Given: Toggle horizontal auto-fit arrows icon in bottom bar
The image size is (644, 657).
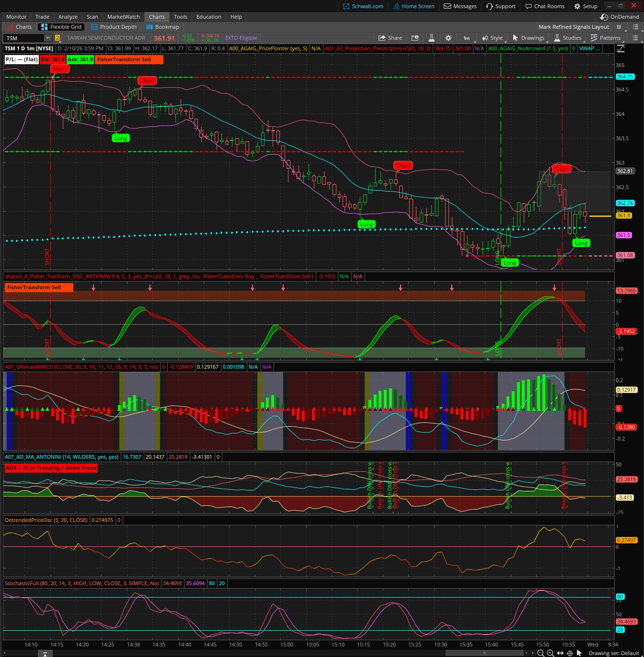Looking at the screenshot, I should tap(560, 653).
